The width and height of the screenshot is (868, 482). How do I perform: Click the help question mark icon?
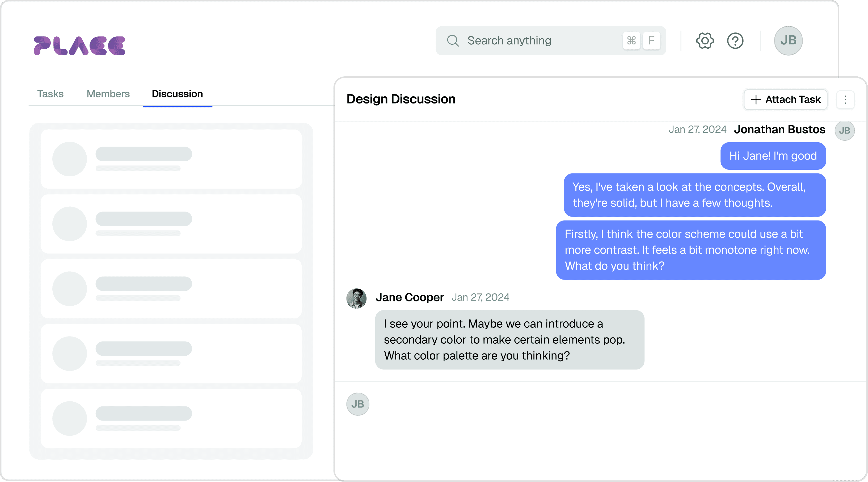[735, 40]
